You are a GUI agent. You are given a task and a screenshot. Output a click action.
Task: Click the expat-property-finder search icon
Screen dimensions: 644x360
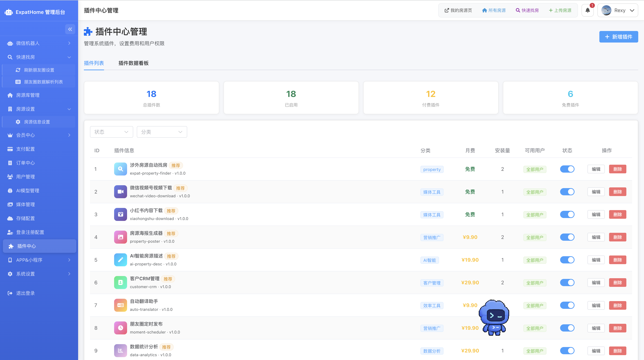pyautogui.click(x=120, y=169)
